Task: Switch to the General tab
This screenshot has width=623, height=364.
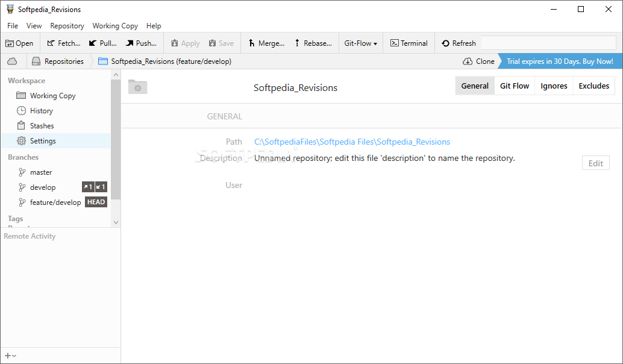Action: point(475,86)
